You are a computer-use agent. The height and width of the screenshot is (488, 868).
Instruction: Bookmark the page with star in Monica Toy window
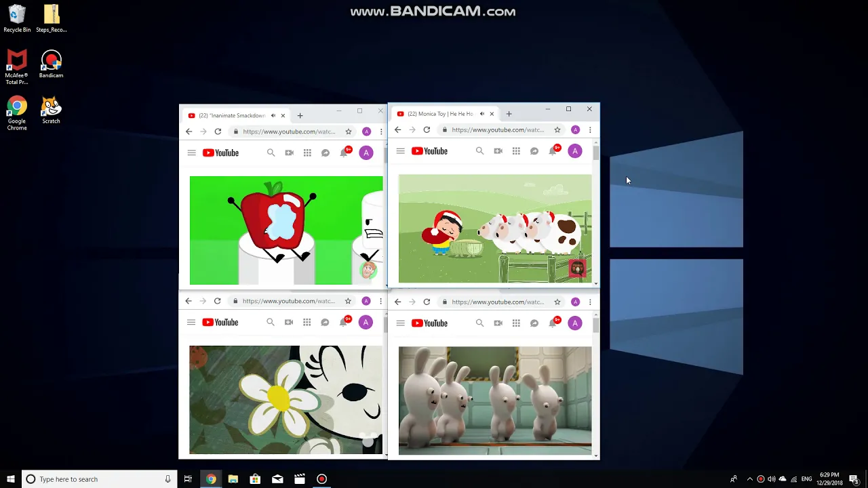(557, 129)
